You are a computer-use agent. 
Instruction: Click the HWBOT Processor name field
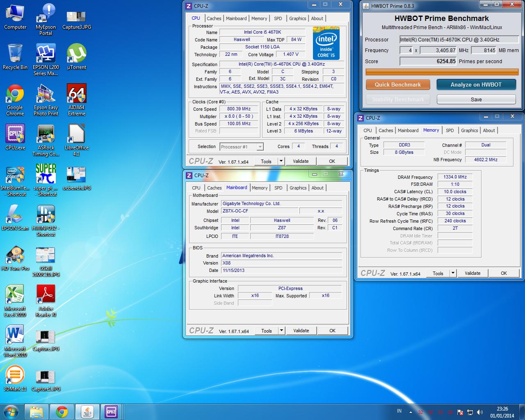point(459,40)
